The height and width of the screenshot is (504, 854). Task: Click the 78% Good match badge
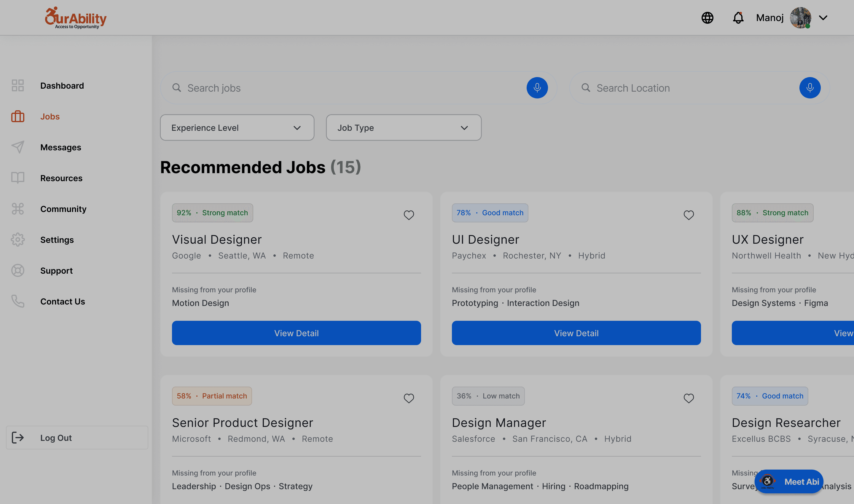tap(490, 213)
